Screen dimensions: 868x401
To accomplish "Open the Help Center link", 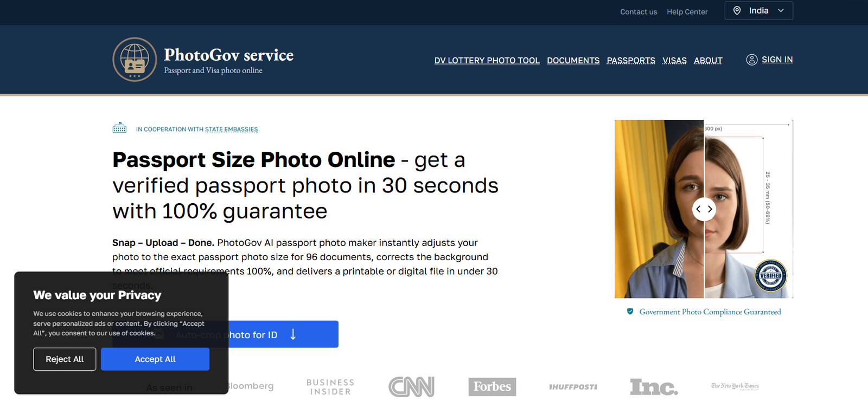I will (x=687, y=12).
